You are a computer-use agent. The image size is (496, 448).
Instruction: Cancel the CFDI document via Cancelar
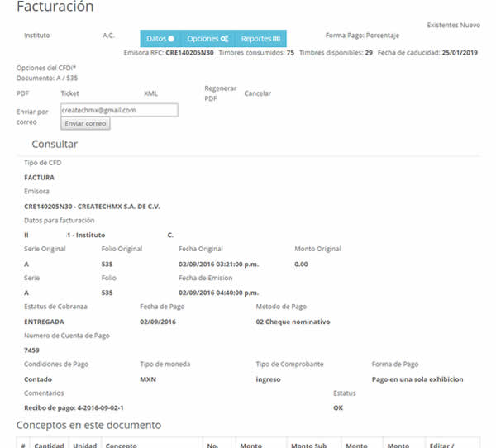257,93
